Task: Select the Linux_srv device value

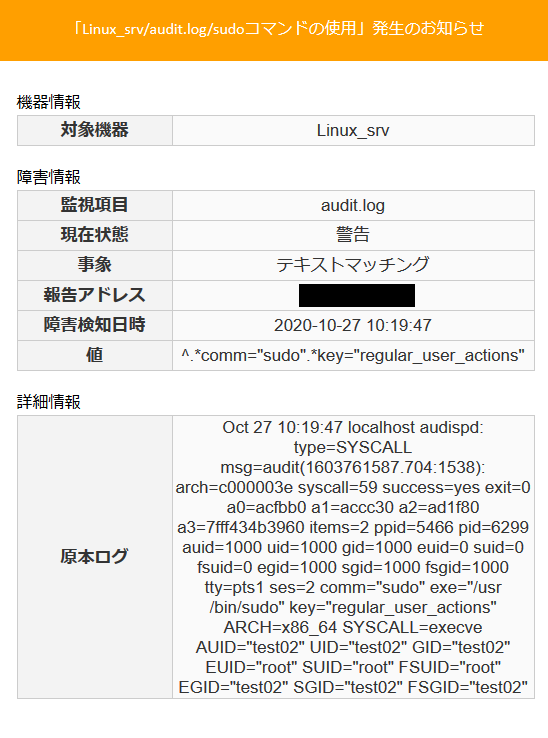Action: point(353,130)
